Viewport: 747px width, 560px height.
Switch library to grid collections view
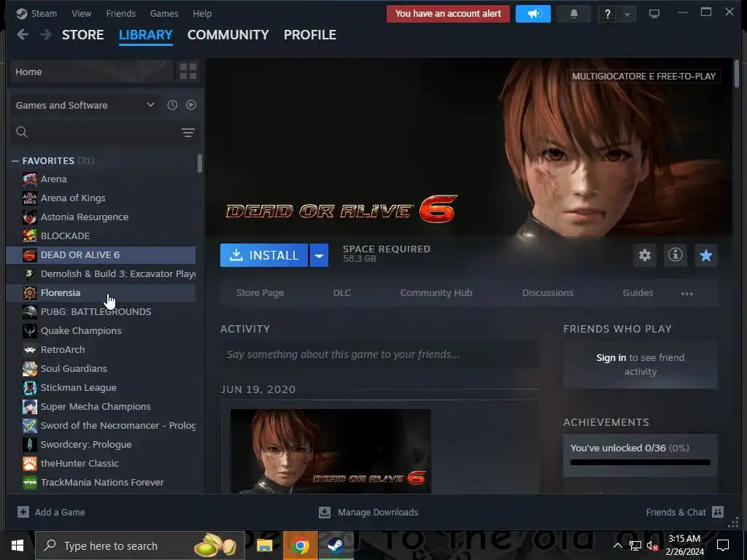(x=188, y=71)
